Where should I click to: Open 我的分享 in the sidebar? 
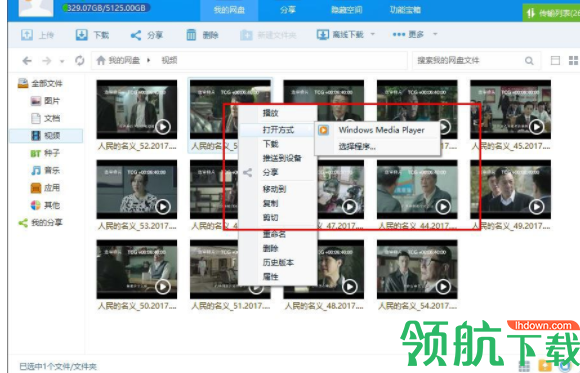pos(41,222)
